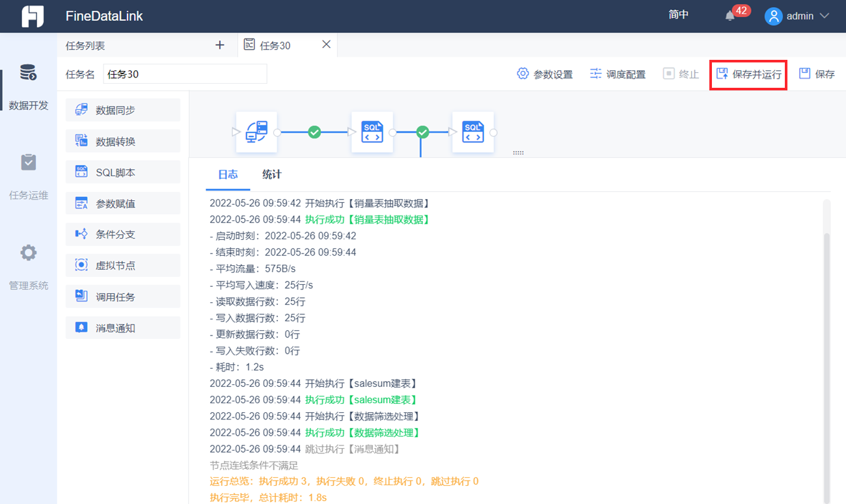The height and width of the screenshot is (504, 846).
Task: Click the log panel drag handle
Action: coord(518,153)
